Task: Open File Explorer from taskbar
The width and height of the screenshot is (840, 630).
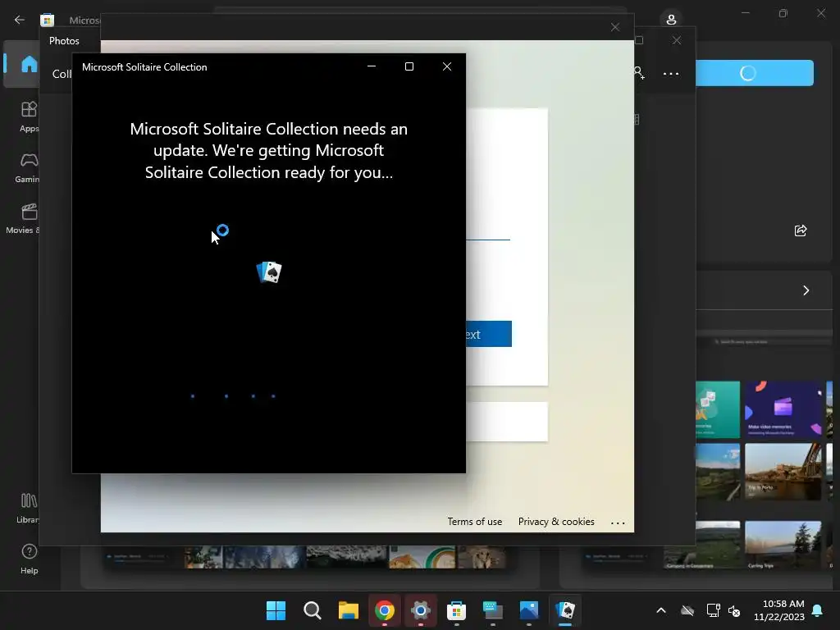Action: pos(348,610)
